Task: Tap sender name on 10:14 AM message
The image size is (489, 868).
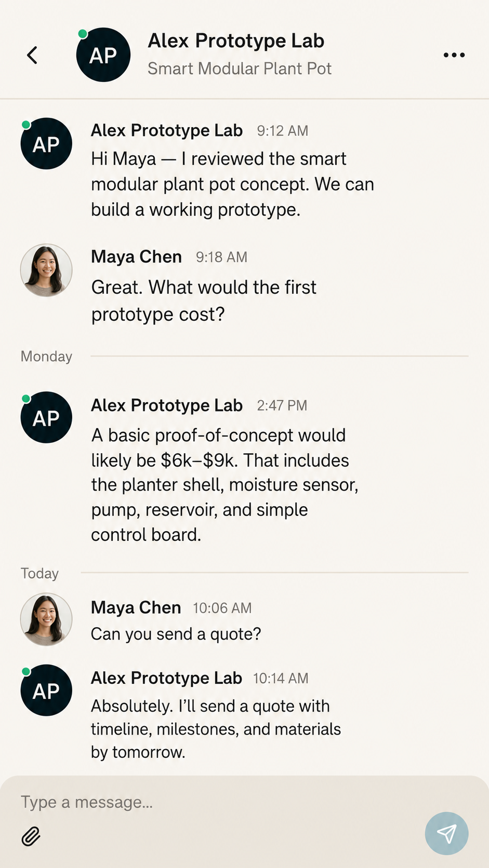Action: (166, 678)
